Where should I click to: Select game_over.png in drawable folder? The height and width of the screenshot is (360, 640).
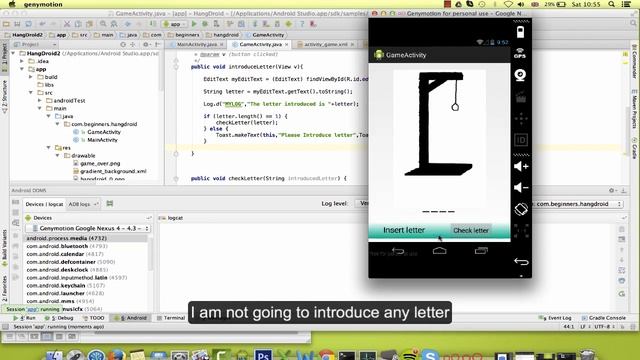100,163
